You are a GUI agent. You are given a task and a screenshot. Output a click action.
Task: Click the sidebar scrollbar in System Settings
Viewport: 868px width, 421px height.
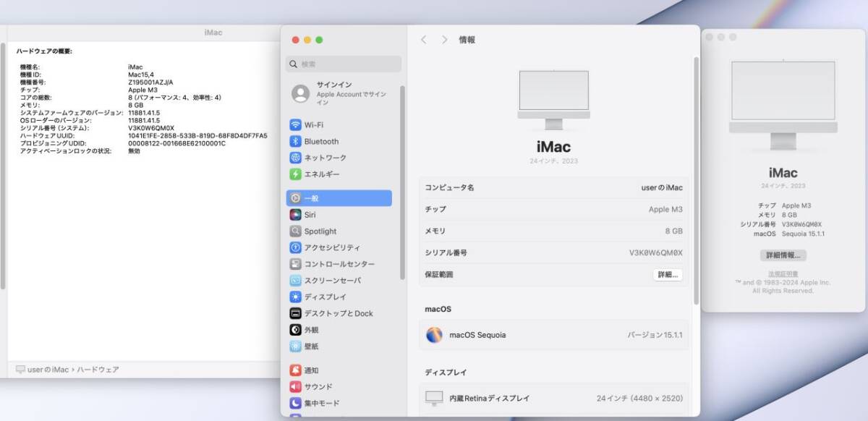coord(403,183)
